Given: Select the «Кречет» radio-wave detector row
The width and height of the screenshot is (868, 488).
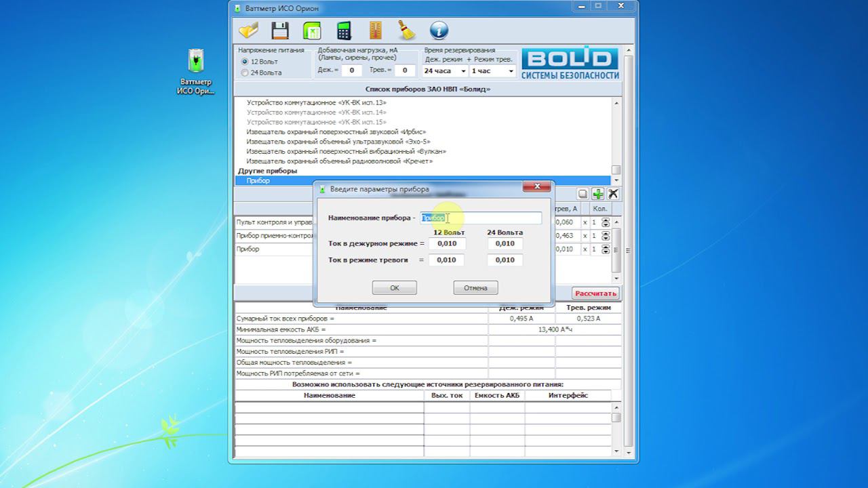Looking at the screenshot, I should tap(340, 161).
